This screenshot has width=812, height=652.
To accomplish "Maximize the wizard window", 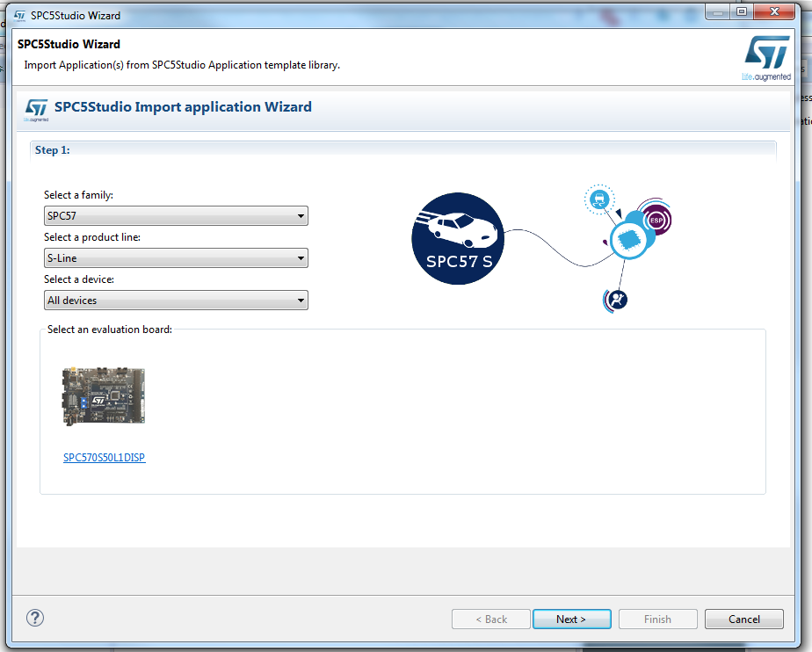I will pyautogui.click(x=742, y=11).
